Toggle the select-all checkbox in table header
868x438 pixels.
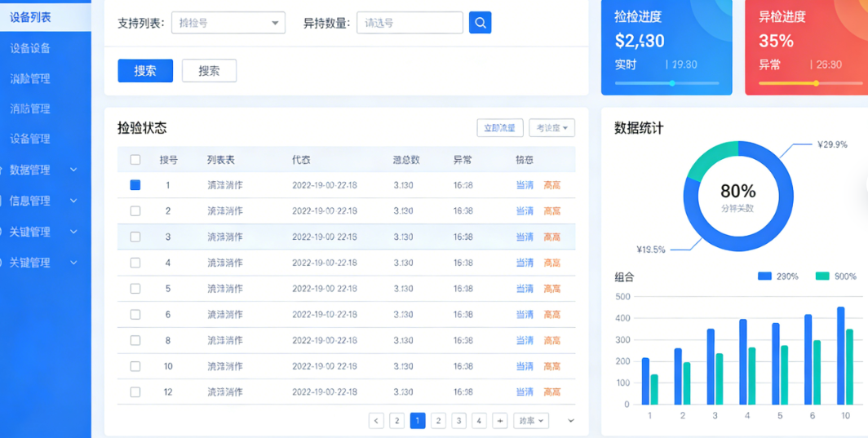[135, 160]
